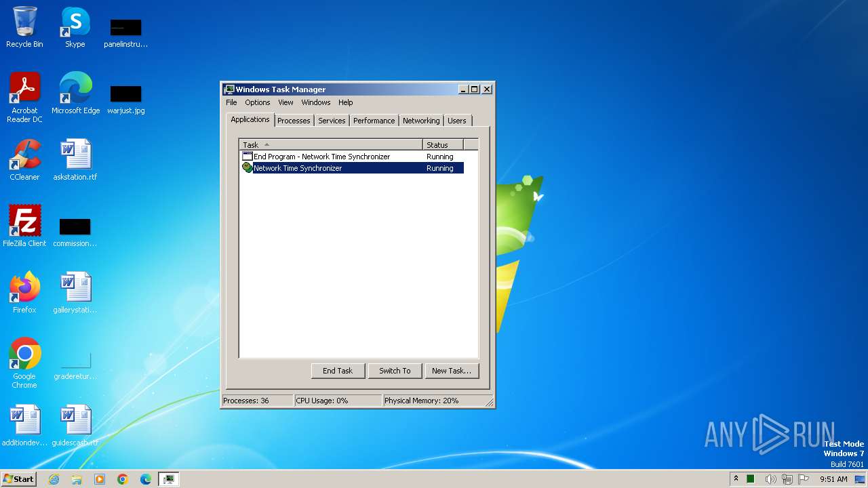Open the Recycle Bin desktop icon
This screenshot has width=868, height=488.
pyautogui.click(x=24, y=27)
